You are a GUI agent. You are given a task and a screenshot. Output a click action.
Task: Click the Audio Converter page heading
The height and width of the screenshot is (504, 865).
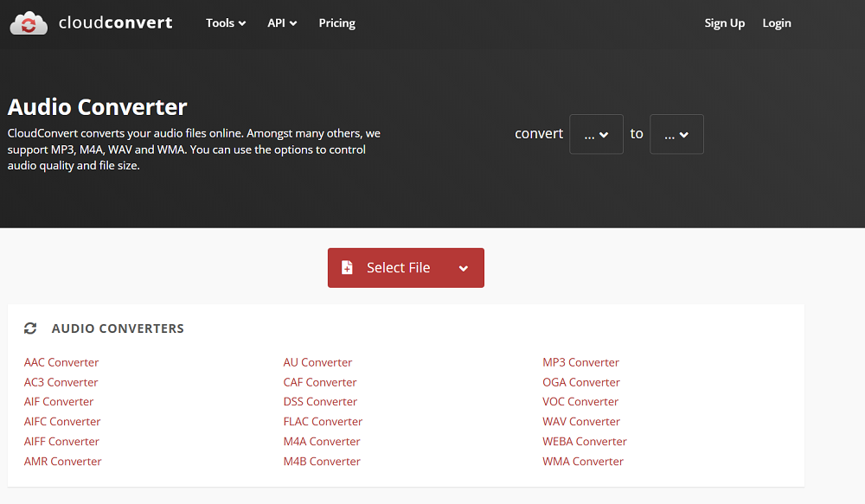click(x=97, y=107)
